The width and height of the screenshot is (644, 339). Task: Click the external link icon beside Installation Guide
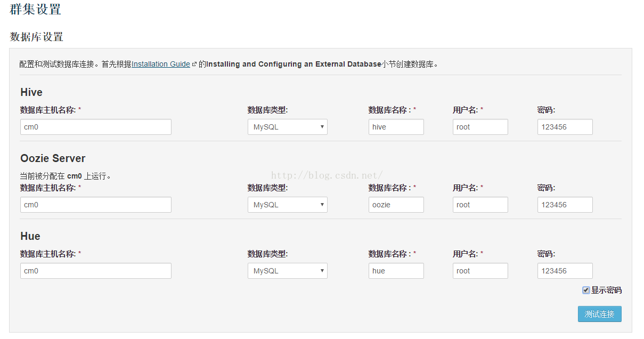point(194,64)
